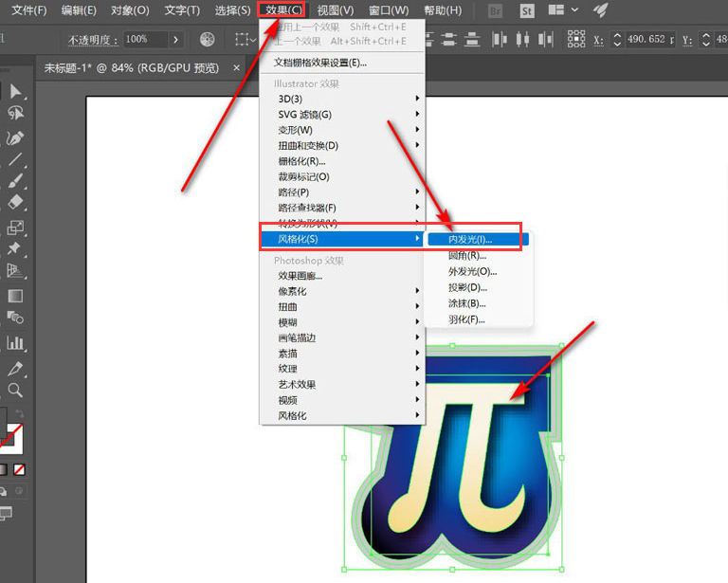Select the Eraser tool
Screen dimensions: 728x583
(x=15, y=202)
